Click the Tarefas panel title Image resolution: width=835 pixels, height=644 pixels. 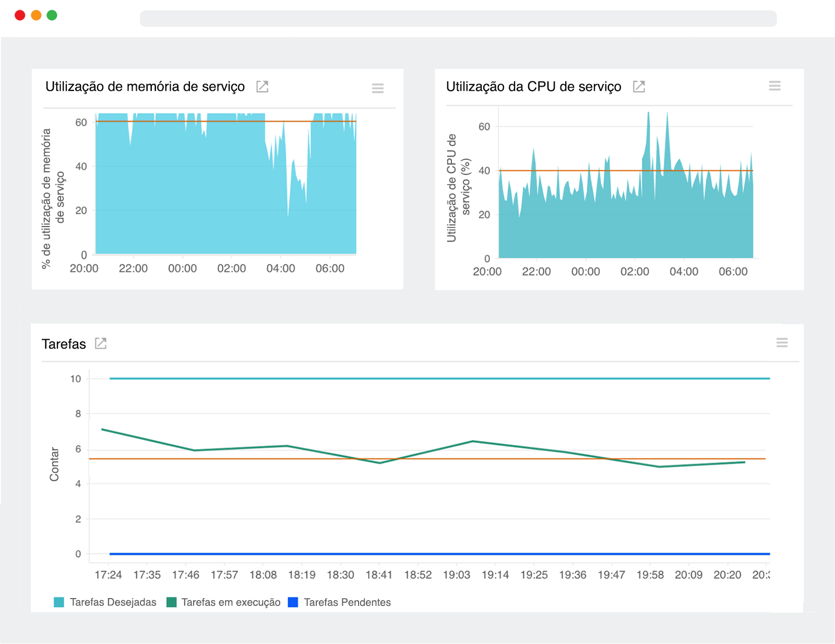[64, 344]
